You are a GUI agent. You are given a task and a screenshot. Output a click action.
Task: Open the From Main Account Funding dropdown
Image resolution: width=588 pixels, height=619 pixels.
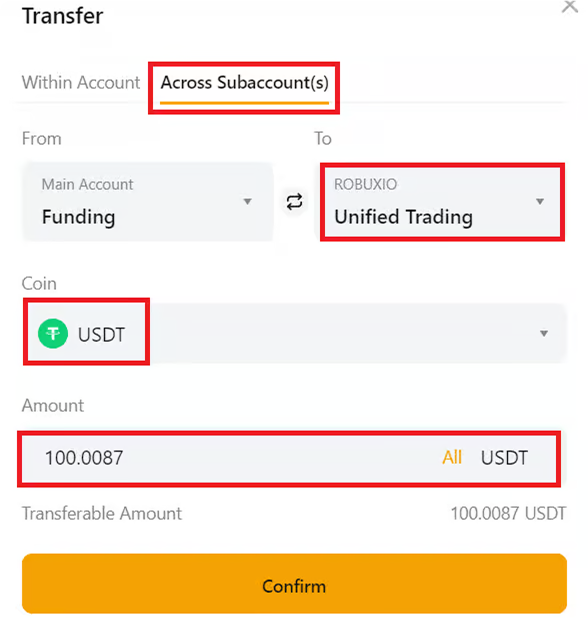tap(148, 201)
